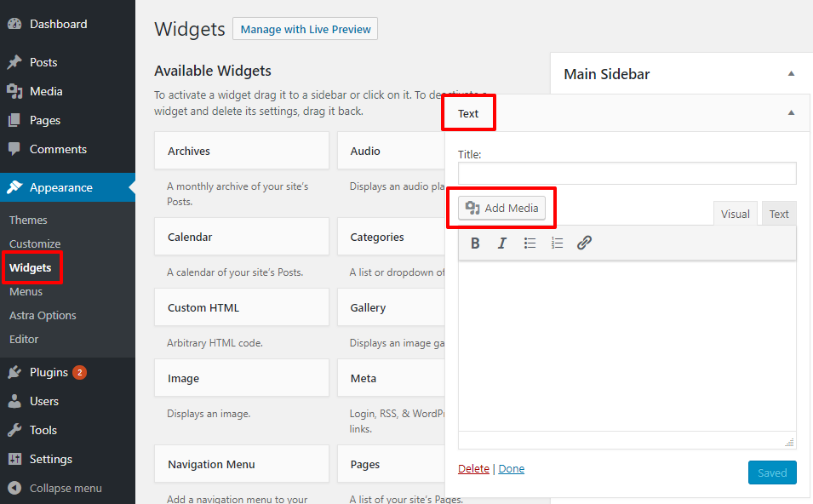Collapse the Text widget panel
The image size is (813, 504).
tap(791, 112)
